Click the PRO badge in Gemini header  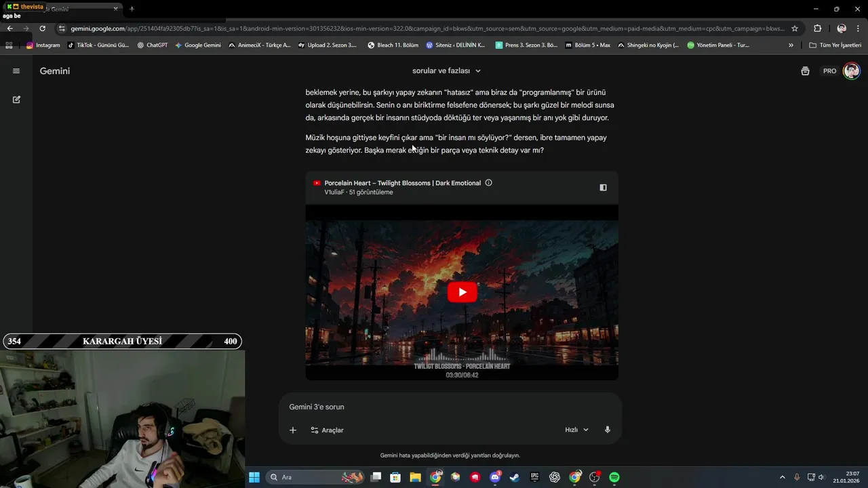tap(829, 71)
